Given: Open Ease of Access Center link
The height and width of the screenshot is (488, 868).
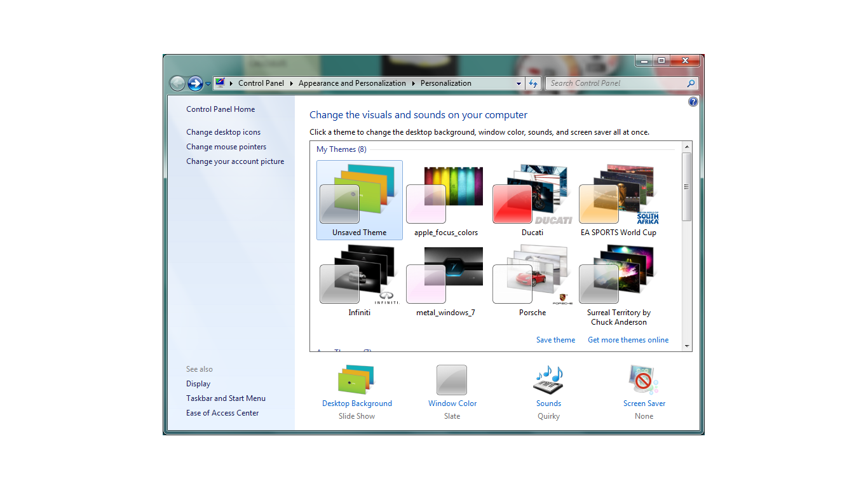Looking at the screenshot, I should point(222,413).
